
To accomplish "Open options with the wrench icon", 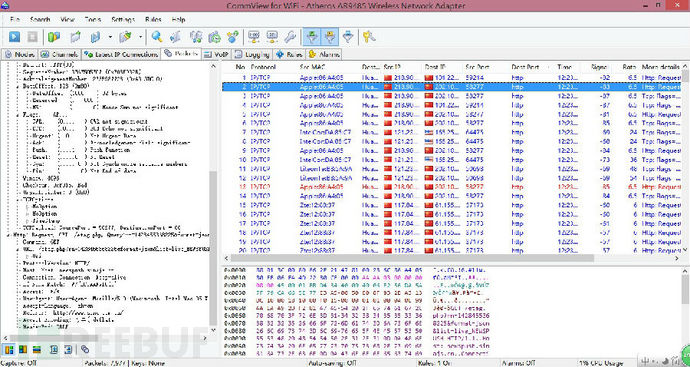I will [x=290, y=37].
